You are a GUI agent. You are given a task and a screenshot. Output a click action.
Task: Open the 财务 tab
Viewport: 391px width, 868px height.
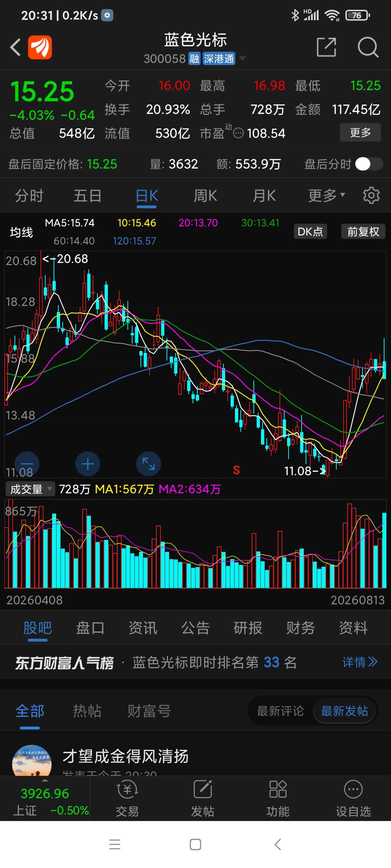point(300,628)
